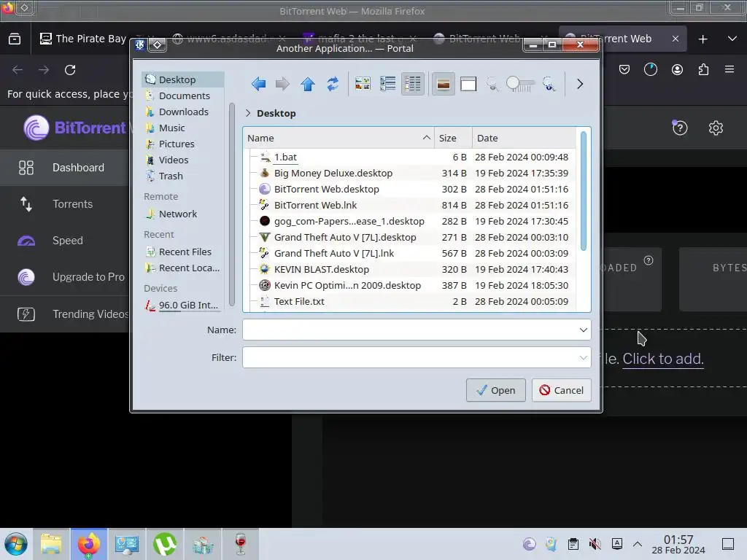Expand more toolbar options chevron
Viewport: 747px width, 560px height.
580,85
